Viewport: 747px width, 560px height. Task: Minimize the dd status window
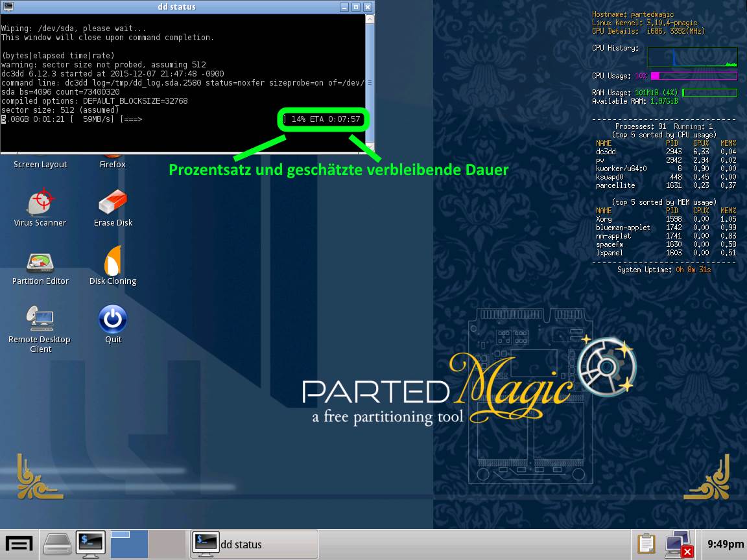[x=344, y=6]
